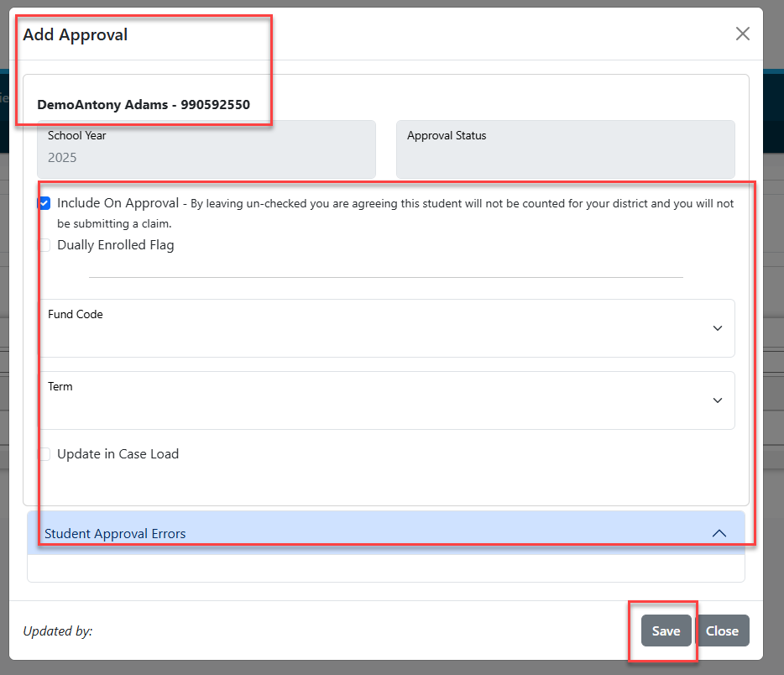Collapse the Student Approval Errors section
The height and width of the screenshot is (675, 784).
tap(386, 533)
